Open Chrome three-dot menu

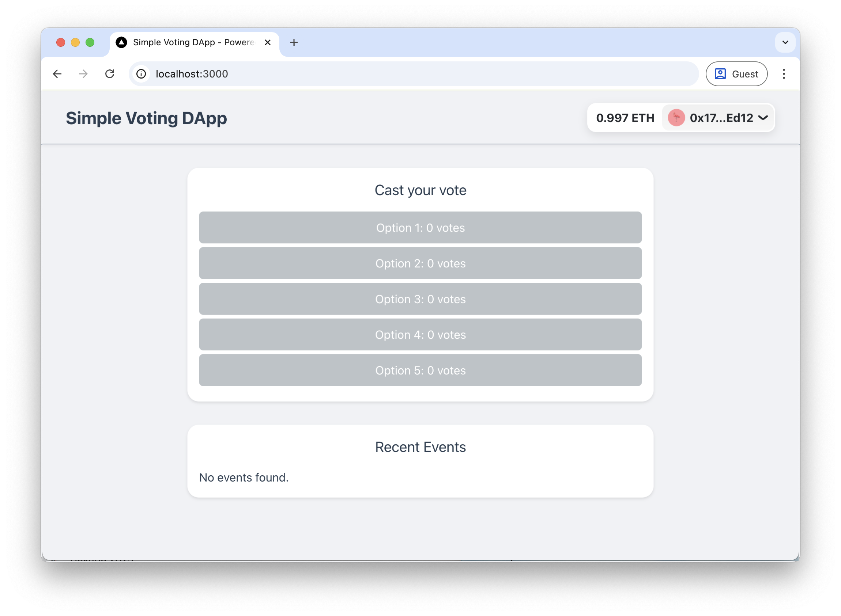(784, 74)
